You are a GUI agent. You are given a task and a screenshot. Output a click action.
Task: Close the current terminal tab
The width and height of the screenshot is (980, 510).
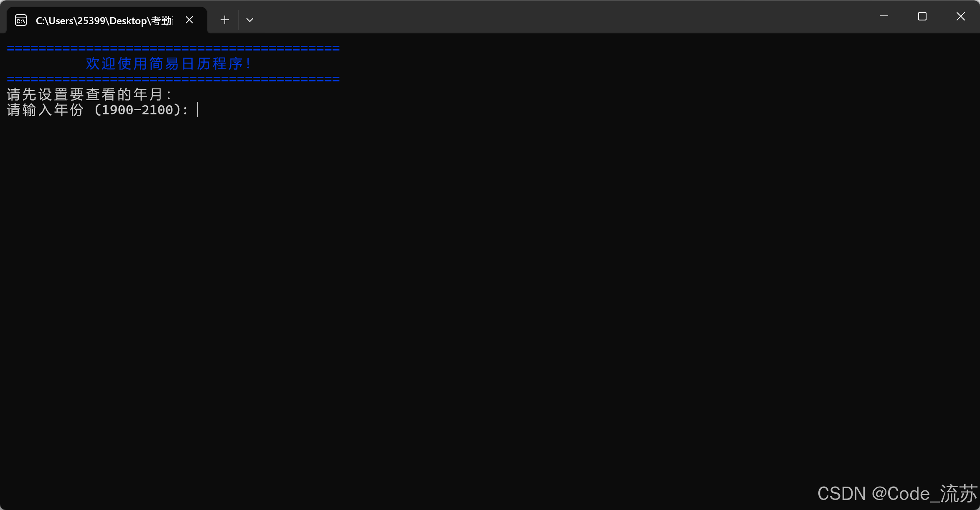[x=189, y=20]
